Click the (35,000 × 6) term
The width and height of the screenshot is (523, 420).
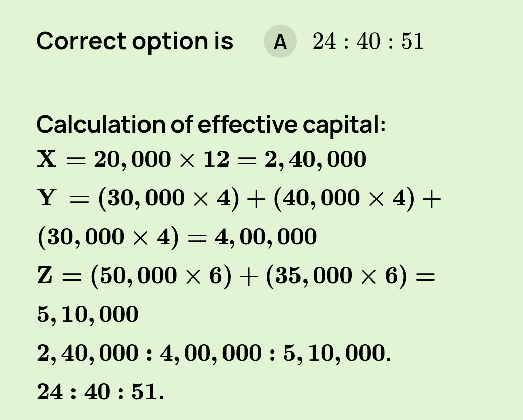tap(336, 276)
